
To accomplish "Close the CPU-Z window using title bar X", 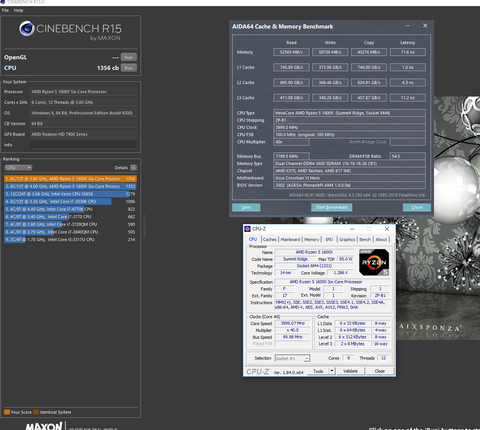I will coord(387,229).
